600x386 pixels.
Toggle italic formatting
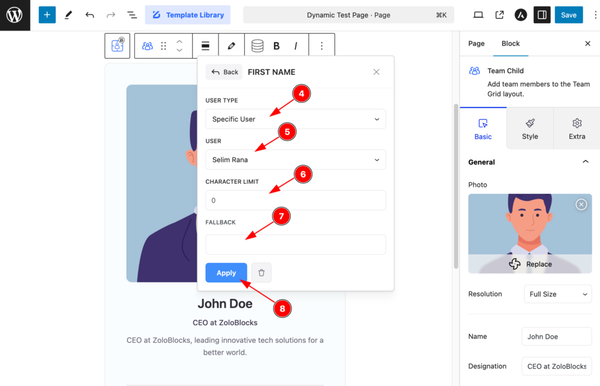point(295,46)
